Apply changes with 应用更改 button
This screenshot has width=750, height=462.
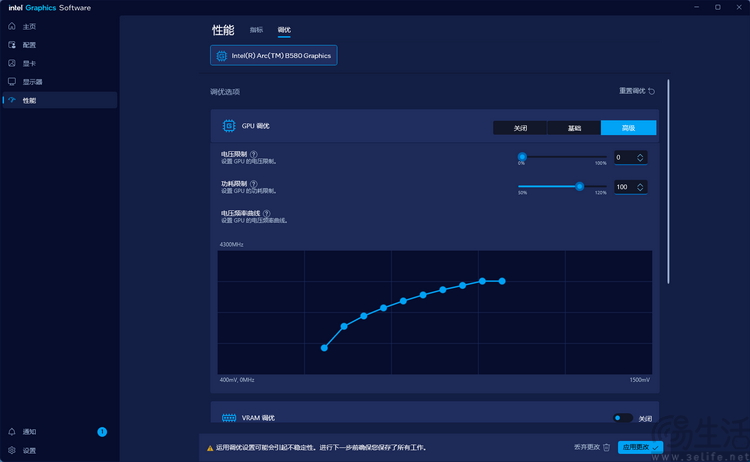(640, 447)
